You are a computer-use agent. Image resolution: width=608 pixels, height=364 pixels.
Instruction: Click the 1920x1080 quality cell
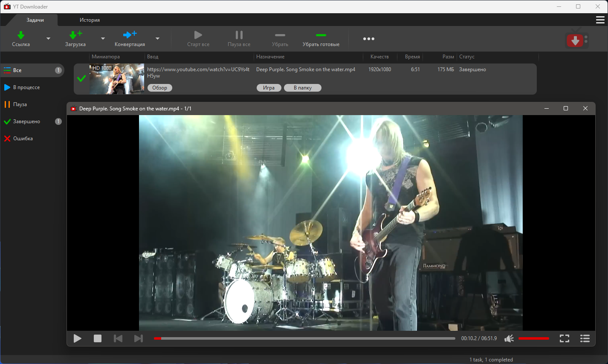379,69
